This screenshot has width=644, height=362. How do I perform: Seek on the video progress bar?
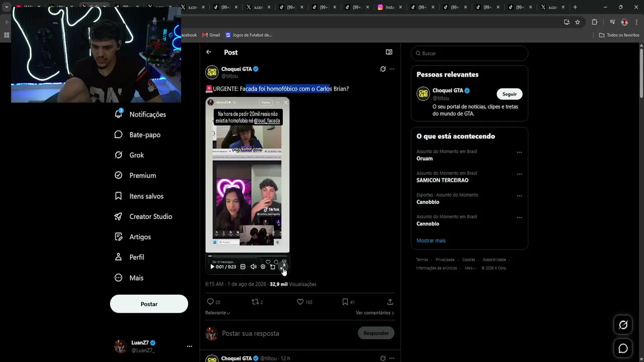[247, 256]
